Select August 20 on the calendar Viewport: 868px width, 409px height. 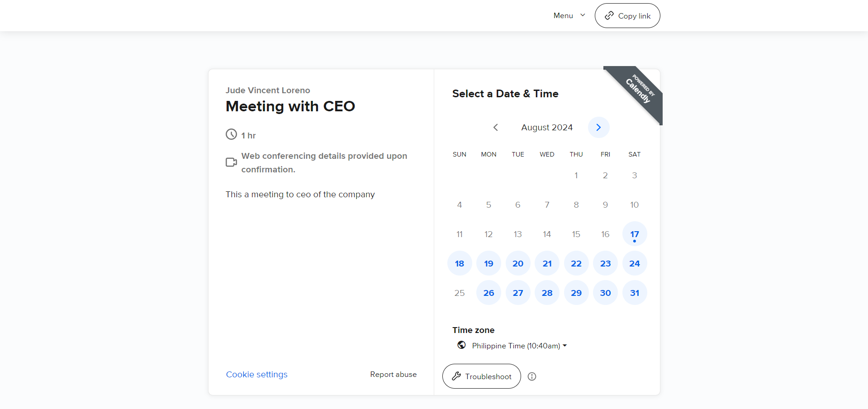coord(517,264)
